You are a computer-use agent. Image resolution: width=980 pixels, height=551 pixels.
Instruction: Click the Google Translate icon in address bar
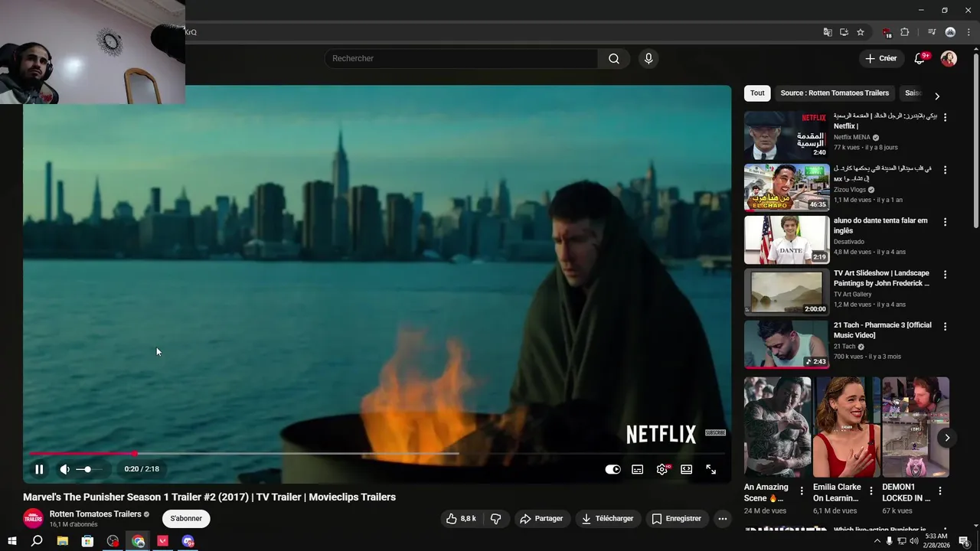click(828, 32)
